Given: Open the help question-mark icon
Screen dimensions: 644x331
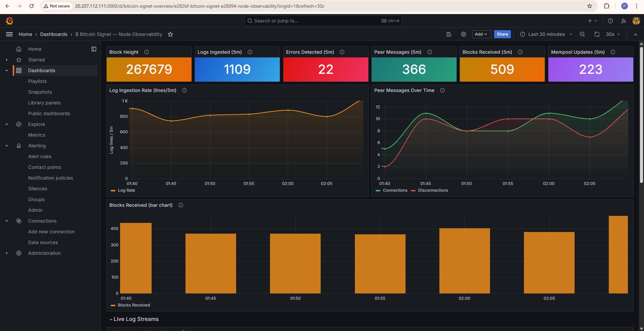Looking at the screenshot, I should (610, 21).
